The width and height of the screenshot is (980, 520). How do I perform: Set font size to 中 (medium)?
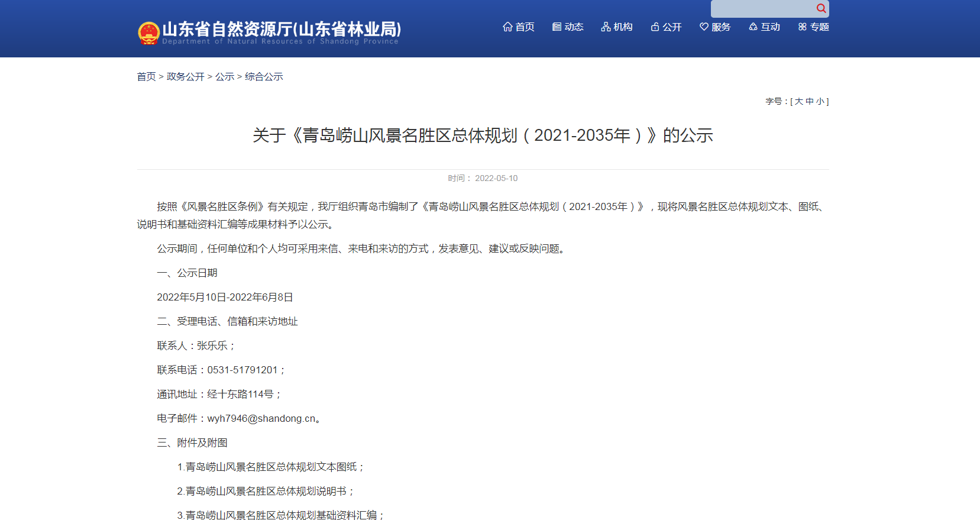click(x=810, y=101)
